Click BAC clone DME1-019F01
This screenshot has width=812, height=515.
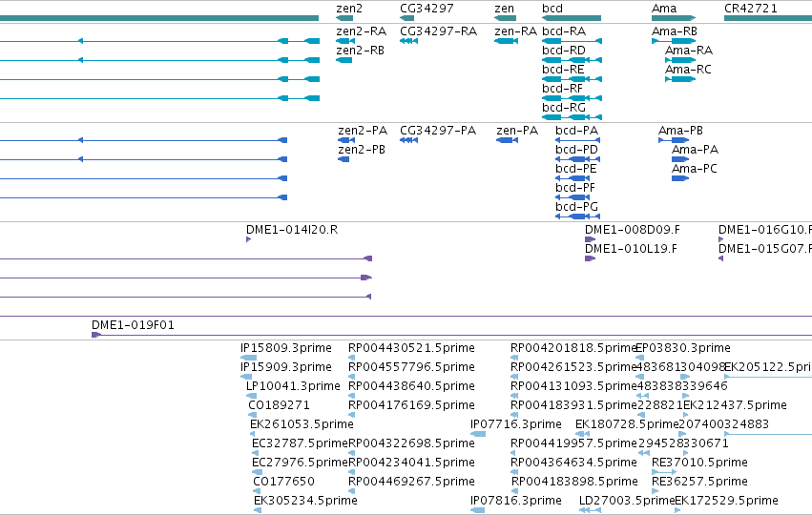click(x=451, y=335)
